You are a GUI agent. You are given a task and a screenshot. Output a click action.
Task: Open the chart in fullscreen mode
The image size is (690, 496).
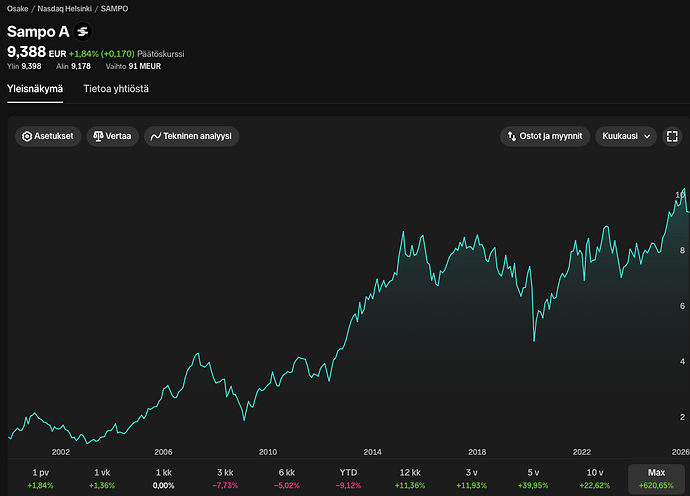coord(672,136)
